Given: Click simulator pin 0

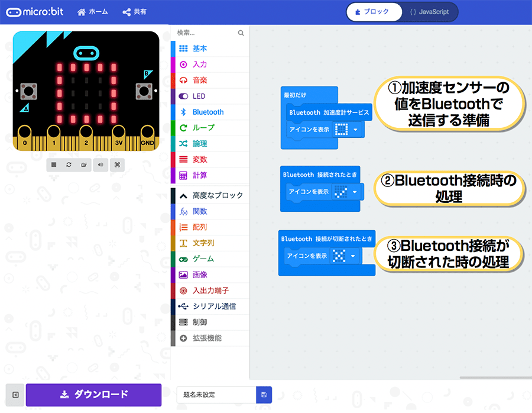Looking at the screenshot, I should pyautogui.click(x=25, y=137).
